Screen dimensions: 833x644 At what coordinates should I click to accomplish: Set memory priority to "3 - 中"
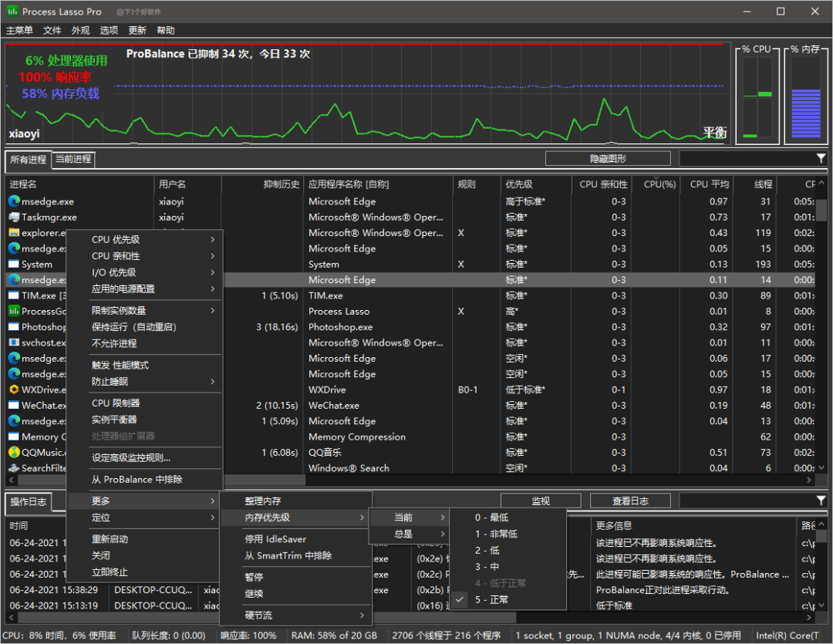pos(487,567)
